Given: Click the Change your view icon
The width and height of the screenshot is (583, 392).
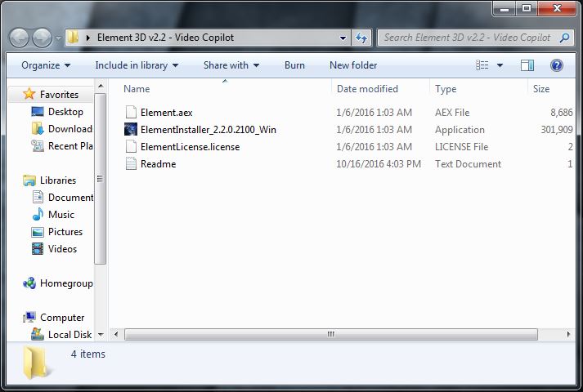Looking at the screenshot, I should pos(482,65).
